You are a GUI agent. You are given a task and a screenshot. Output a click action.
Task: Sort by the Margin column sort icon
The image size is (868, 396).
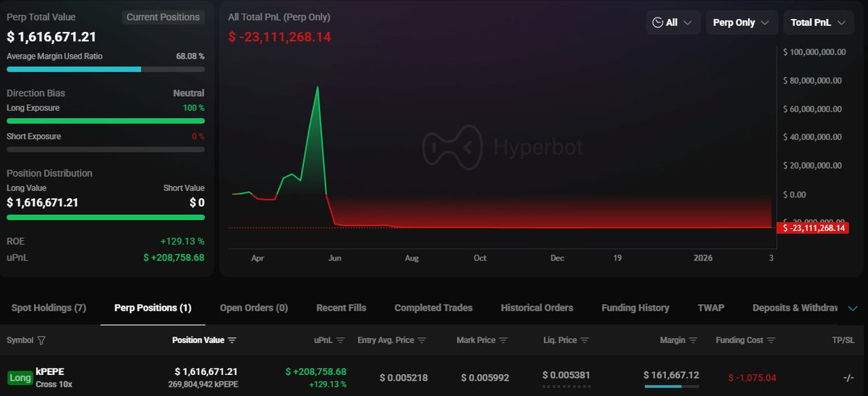pos(693,340)
